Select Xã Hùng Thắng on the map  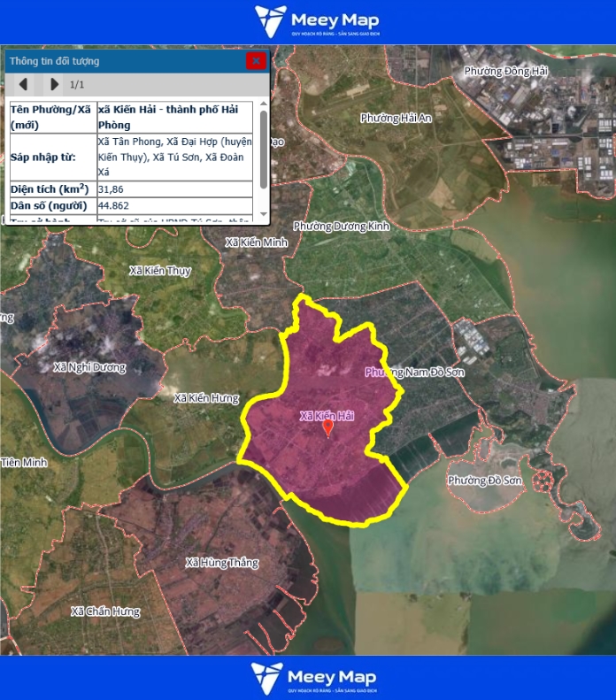coord(222,562)
